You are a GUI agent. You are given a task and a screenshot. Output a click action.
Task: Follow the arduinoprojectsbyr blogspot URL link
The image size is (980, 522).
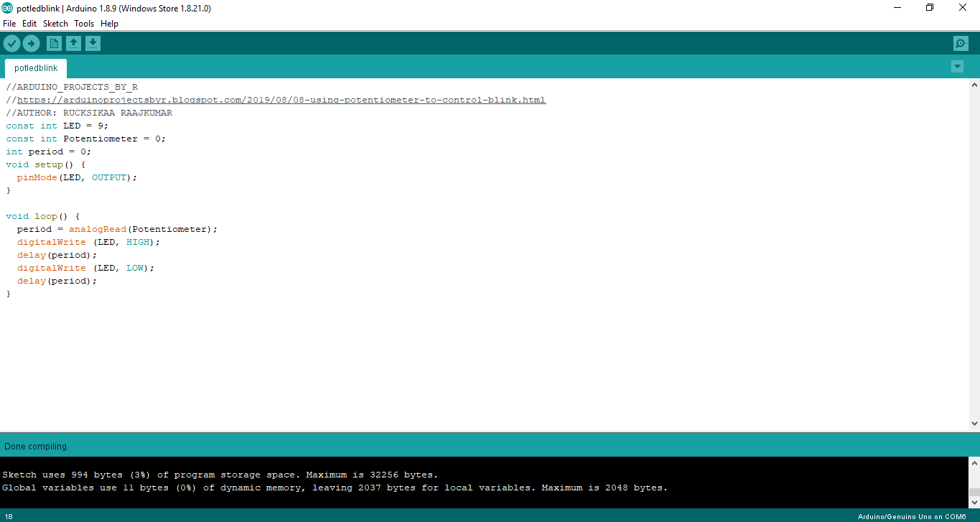(281, 100)
